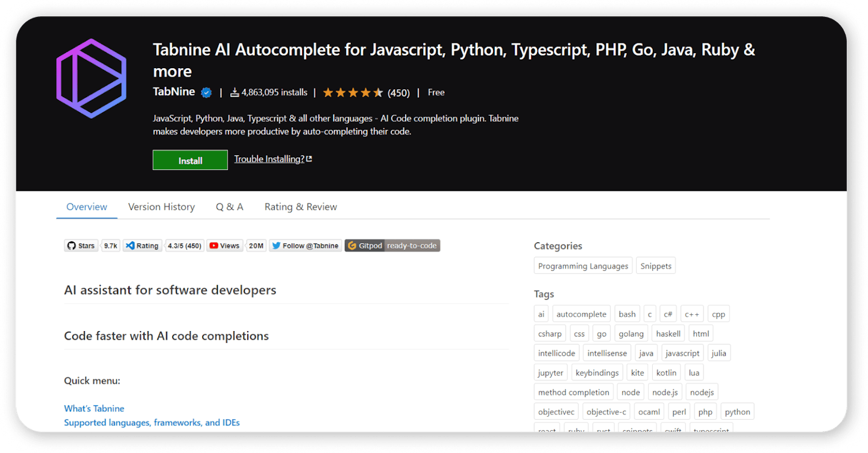Open the What's Tabnine link

pos(94,408)
